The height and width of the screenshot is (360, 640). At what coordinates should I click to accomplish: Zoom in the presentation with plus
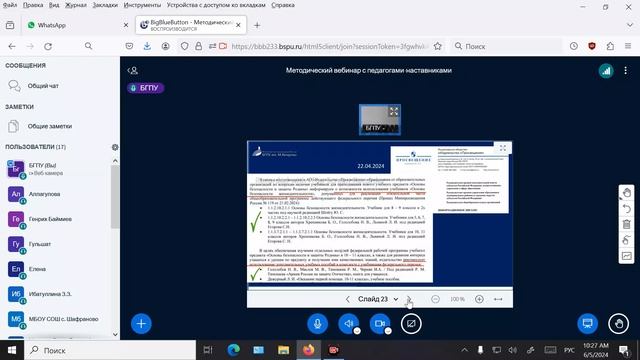tap(479, 299)
